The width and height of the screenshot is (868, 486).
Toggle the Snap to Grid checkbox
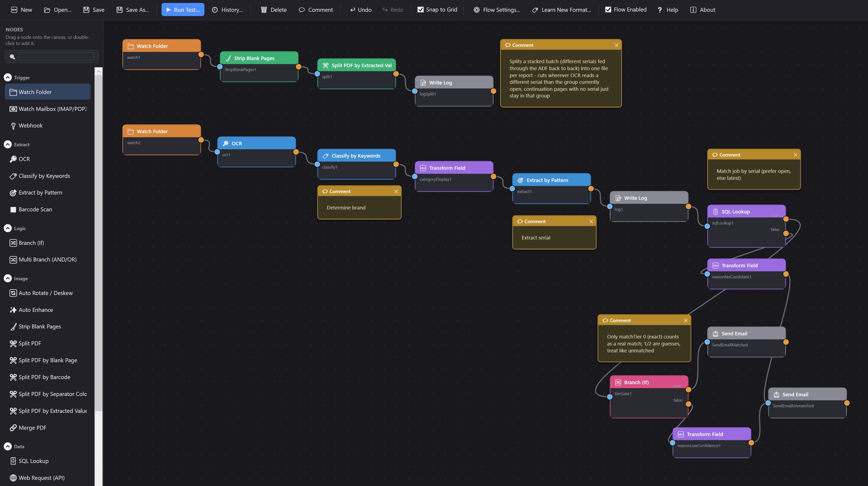pos(420,10)
